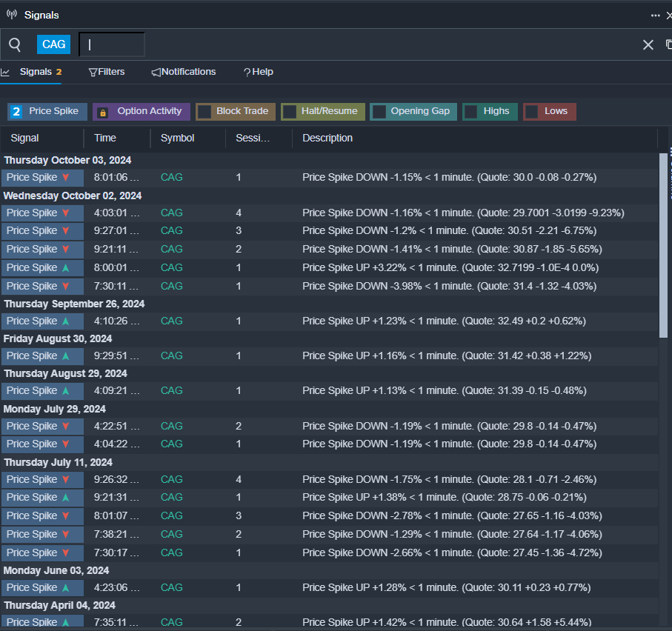Click the down arrow in 9:26:32 row
This screenshot has height=631, width=672.
66,479
